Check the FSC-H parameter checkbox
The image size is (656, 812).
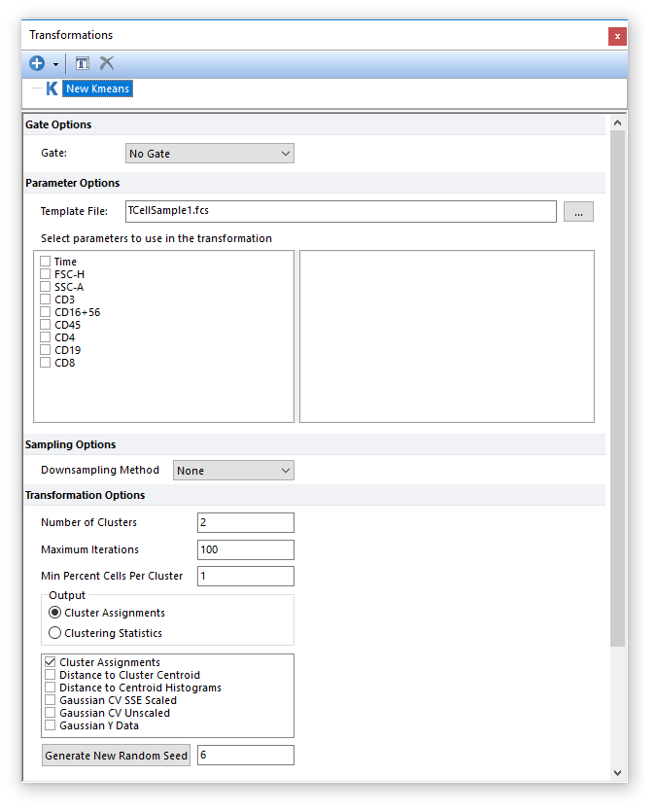[46, 274]
